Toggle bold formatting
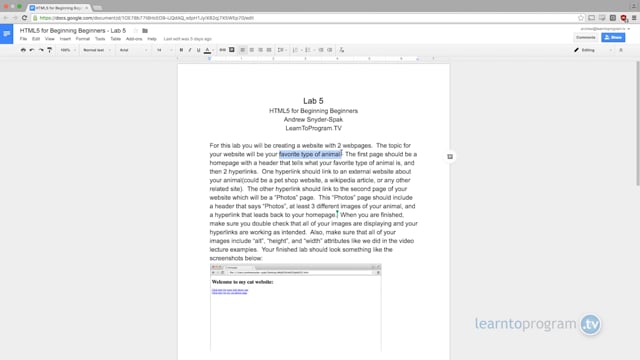This screenshot has height=360, width=640. click(x=181, y=50)
